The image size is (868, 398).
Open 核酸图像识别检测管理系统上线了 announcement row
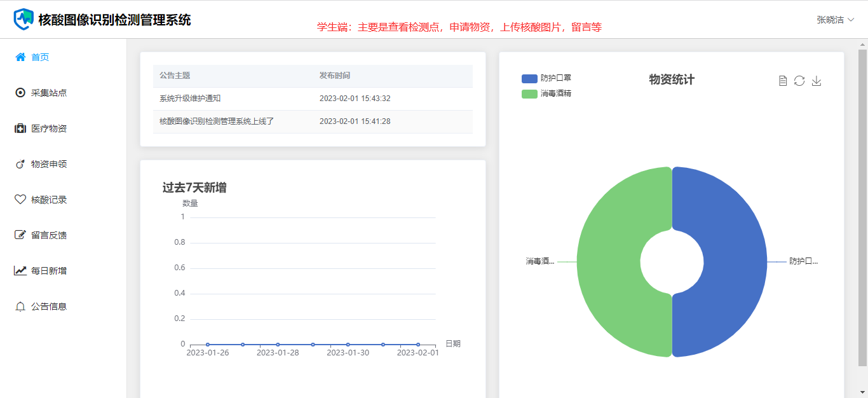click(x=217, y=121)
